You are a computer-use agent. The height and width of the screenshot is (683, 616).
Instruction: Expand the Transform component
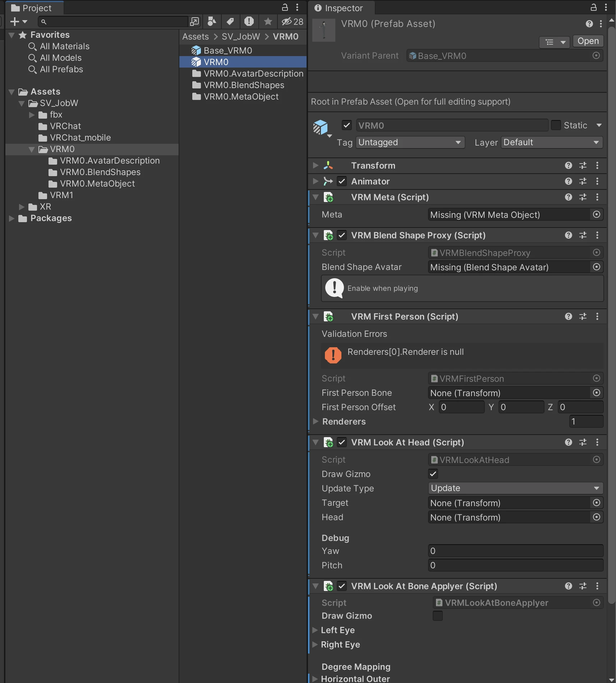(x=316, y=165)
